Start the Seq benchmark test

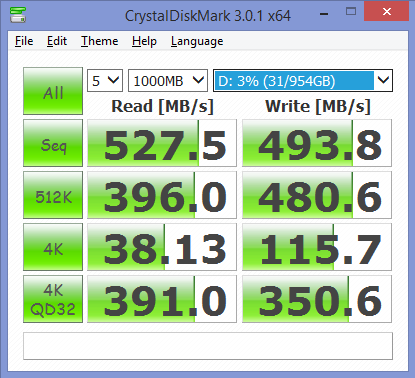(x=53, y=143)
